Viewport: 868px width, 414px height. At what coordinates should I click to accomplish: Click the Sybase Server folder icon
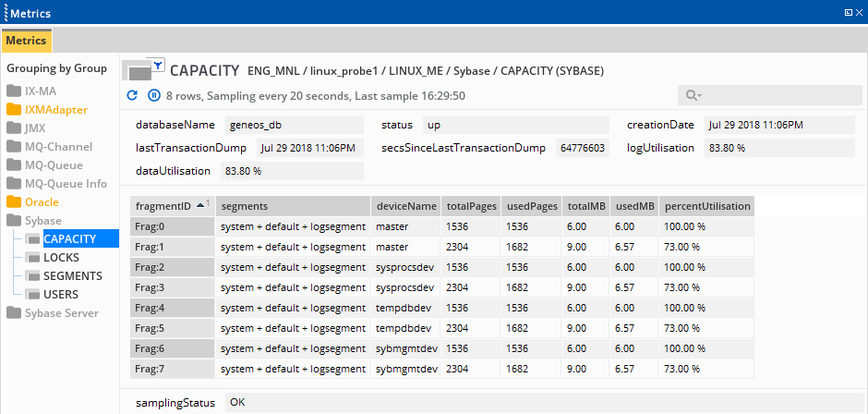click(x=14, y=313)
